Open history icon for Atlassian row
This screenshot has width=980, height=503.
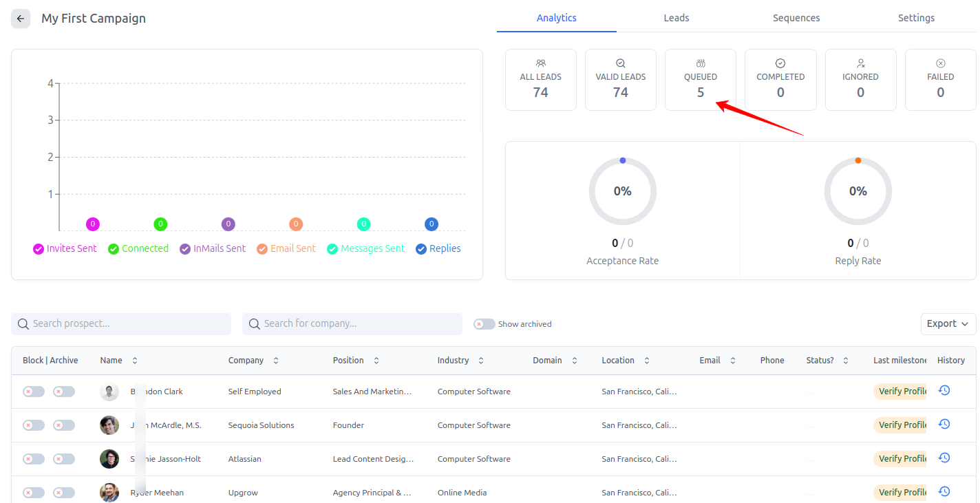click(x=944, y=458)
